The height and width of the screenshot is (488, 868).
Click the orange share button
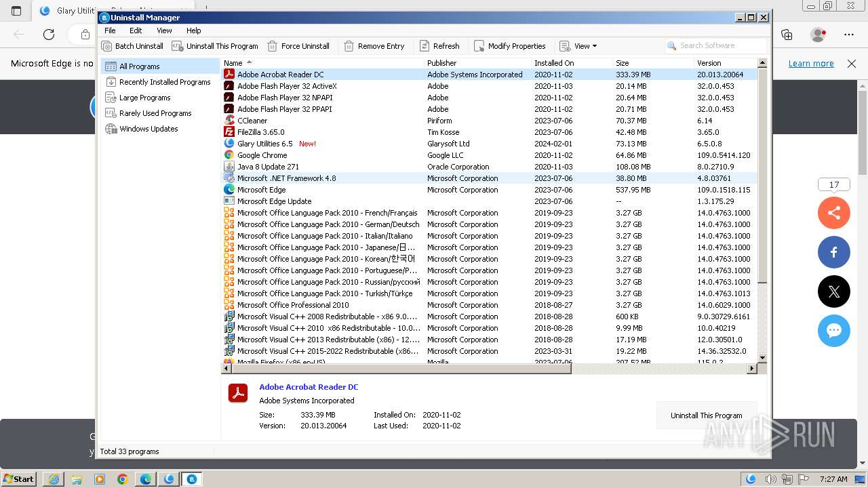point(834,213)
